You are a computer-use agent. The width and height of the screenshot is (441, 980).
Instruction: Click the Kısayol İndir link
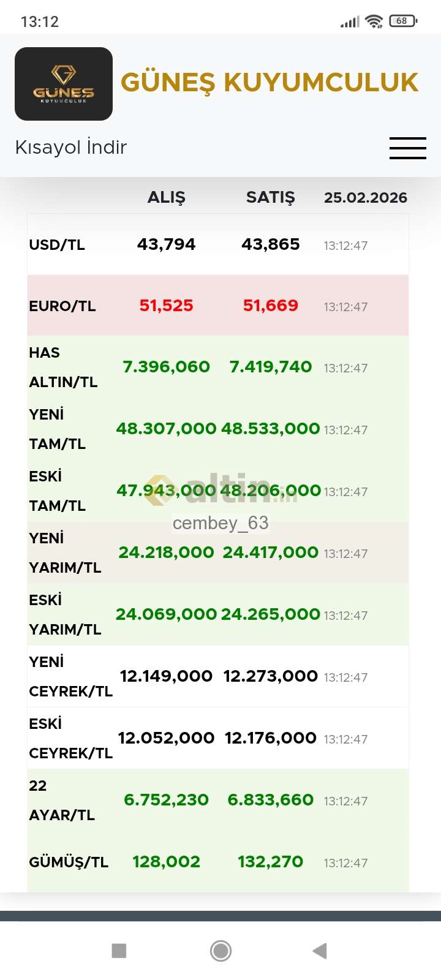(71, 148)
